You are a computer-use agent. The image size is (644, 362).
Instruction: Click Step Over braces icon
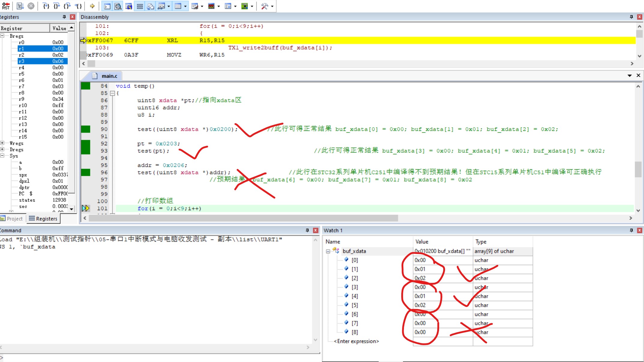tap(56, 6)
